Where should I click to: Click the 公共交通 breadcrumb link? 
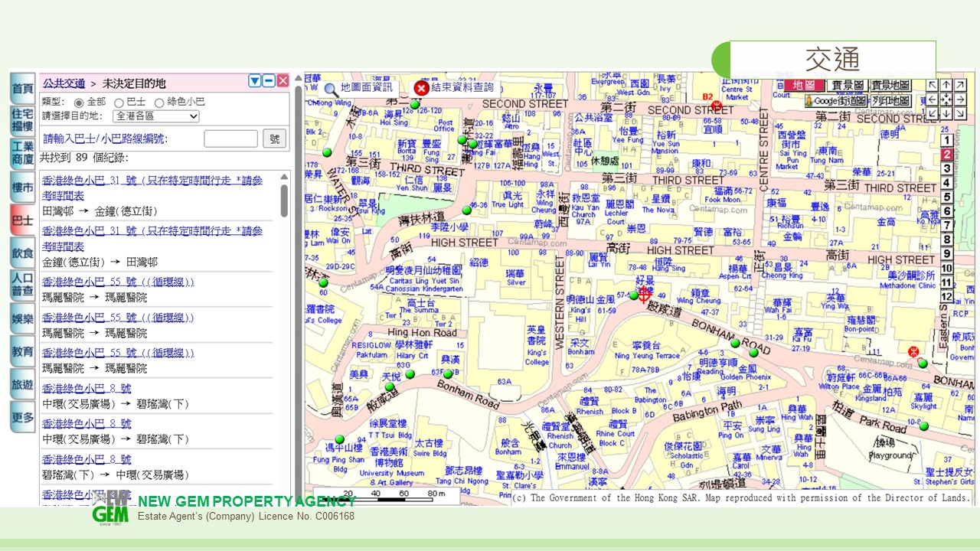tap(64, 83)
